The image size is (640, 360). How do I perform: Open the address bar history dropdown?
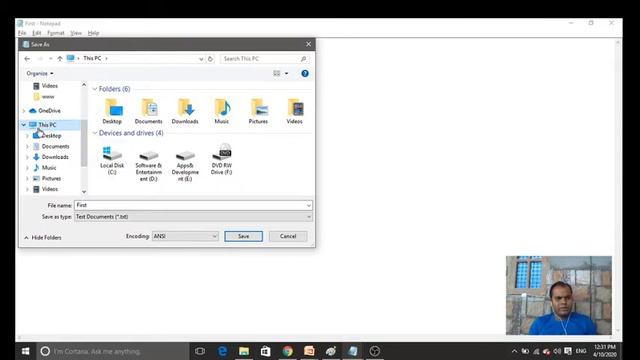pos(201,59)
